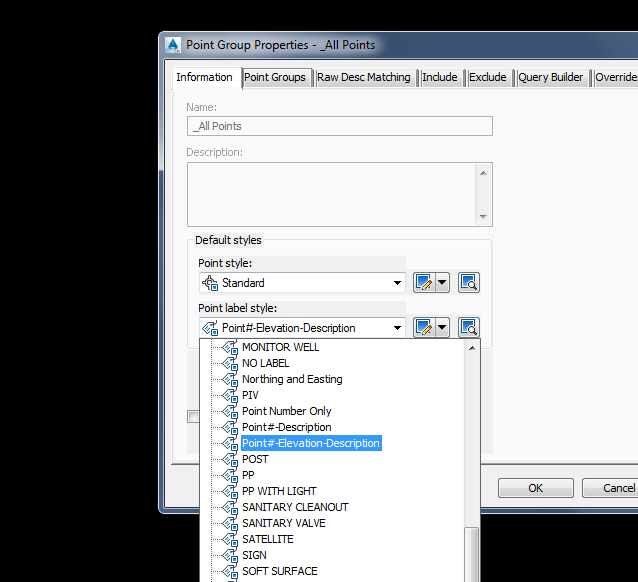Screen dimensions: 638x582
Task: Select the NO LABEL style
Action: [265, 363]
